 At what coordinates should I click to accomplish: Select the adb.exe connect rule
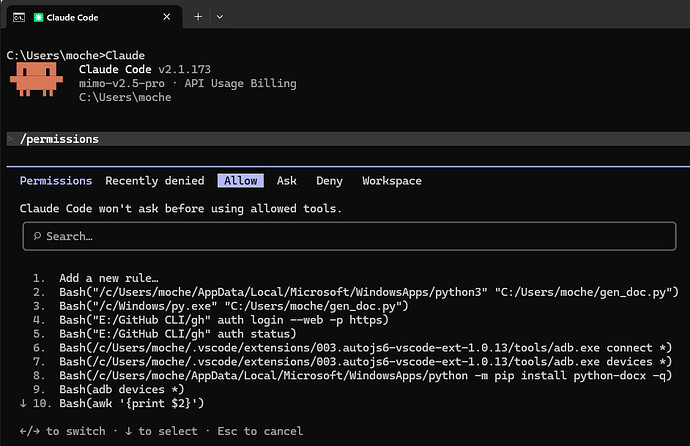366,348
